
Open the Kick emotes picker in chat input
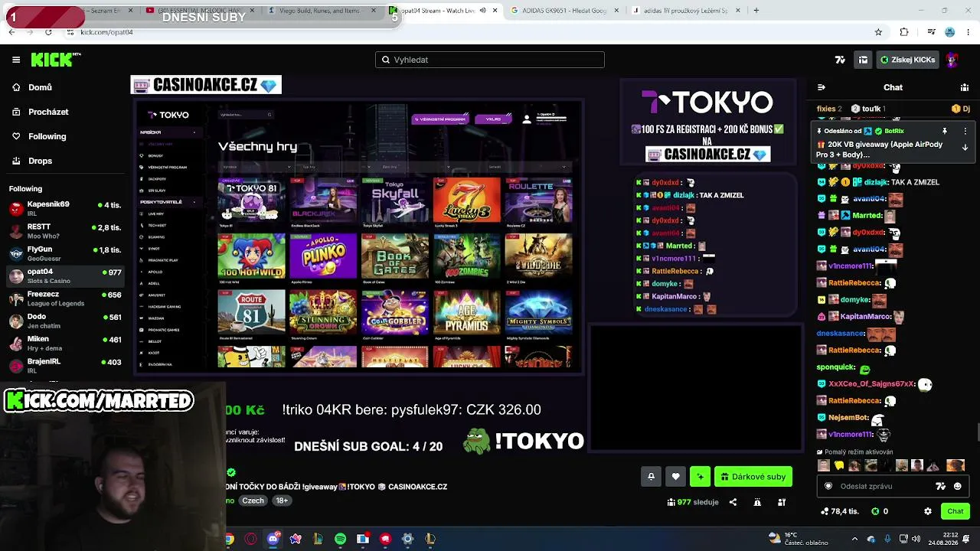point(941,486)
